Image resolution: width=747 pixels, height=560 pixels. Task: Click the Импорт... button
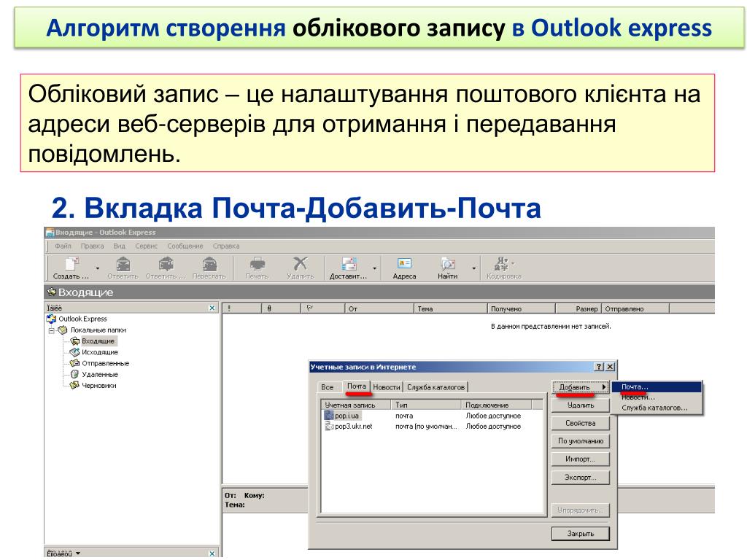point(580,459)
